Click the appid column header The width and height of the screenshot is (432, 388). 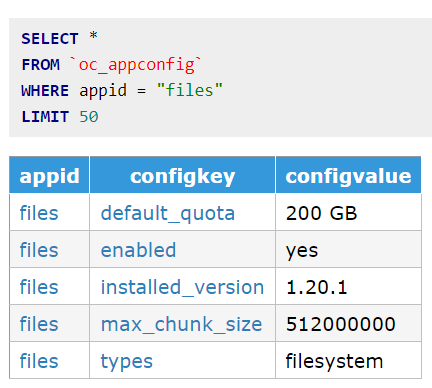tap(49, 175)
